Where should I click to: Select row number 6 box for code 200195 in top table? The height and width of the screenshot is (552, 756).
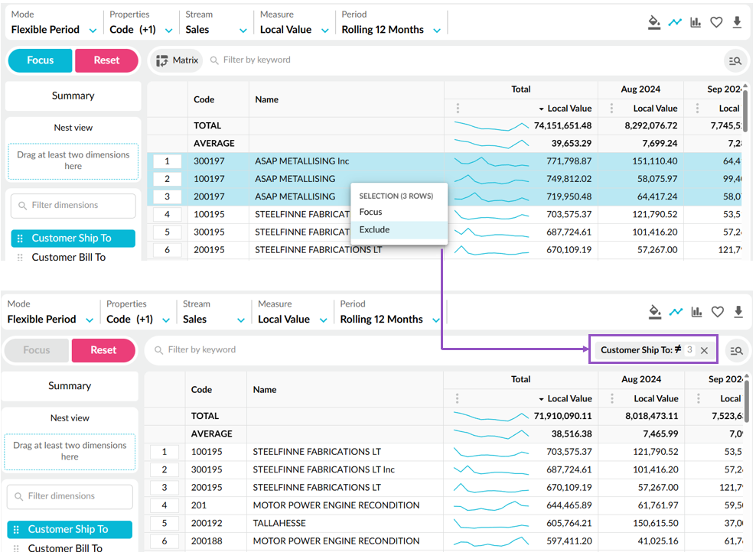[x=167, y=249]
